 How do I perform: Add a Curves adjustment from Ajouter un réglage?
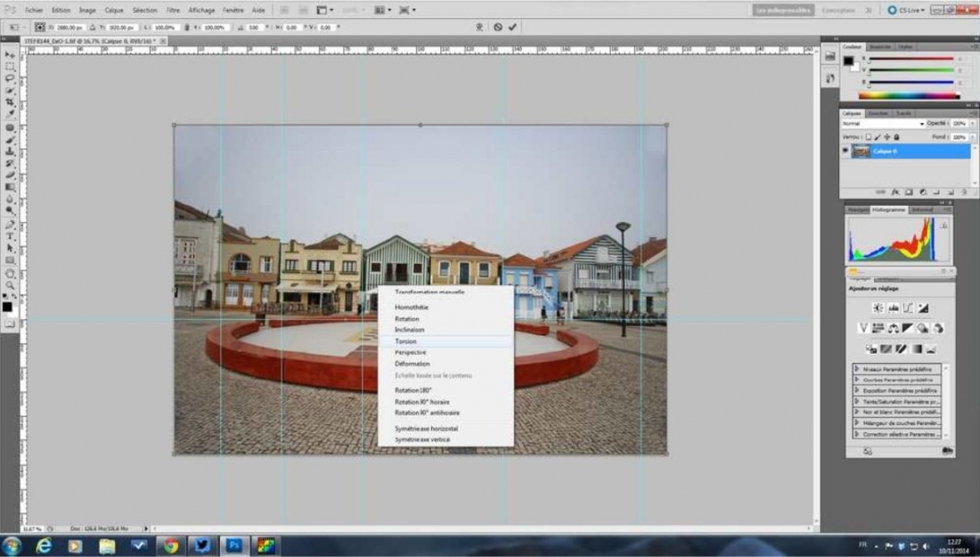[908, 307]
